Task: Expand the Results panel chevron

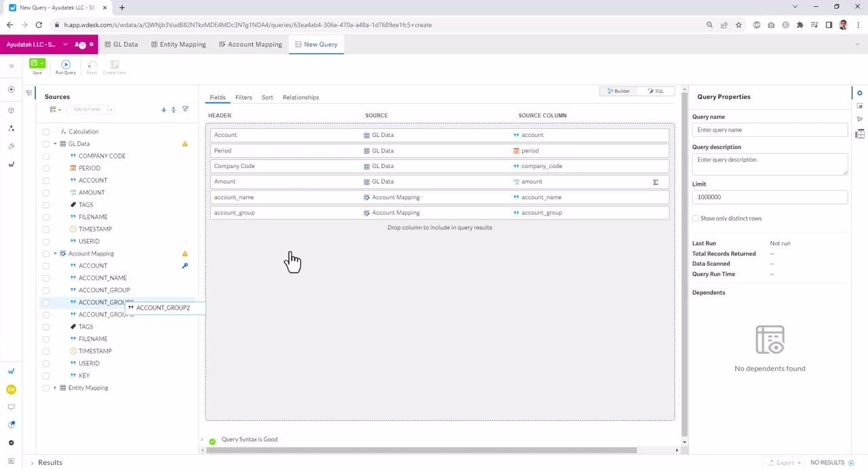Action: pyautogui.click(x=32, y=463)
